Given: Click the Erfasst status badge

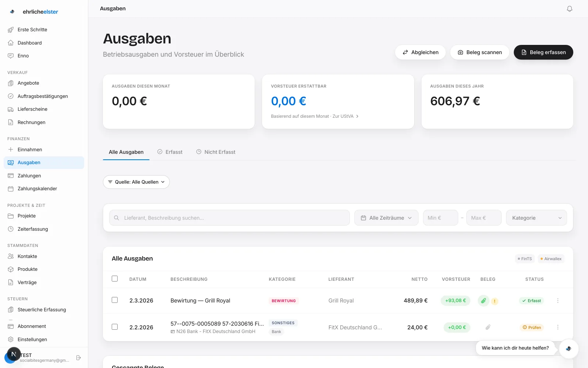Looking at the screenshot, I should [x=531, y=301].
